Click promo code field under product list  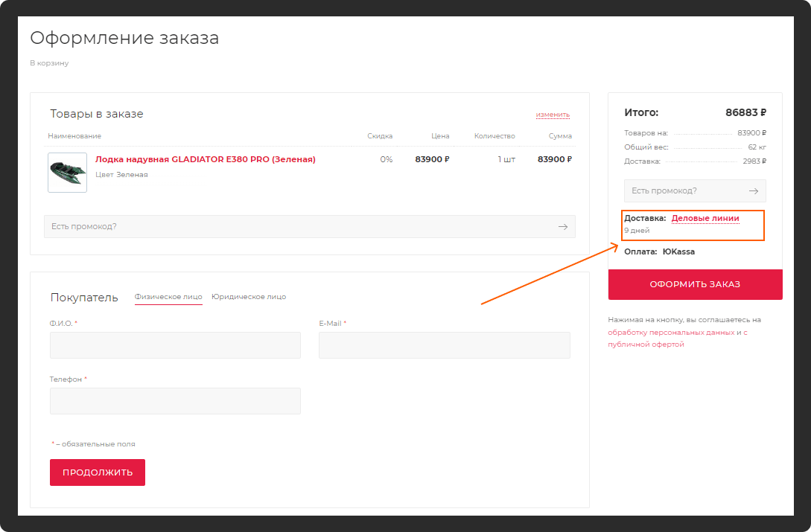(x=309, y=226)
